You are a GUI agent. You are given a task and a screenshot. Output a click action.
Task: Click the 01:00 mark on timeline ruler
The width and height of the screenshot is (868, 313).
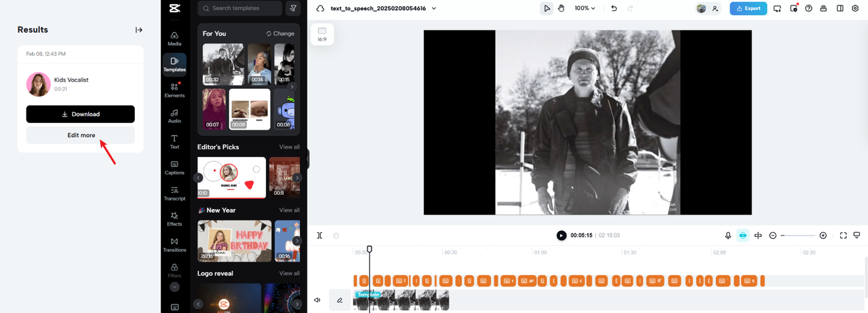[540, 253]
